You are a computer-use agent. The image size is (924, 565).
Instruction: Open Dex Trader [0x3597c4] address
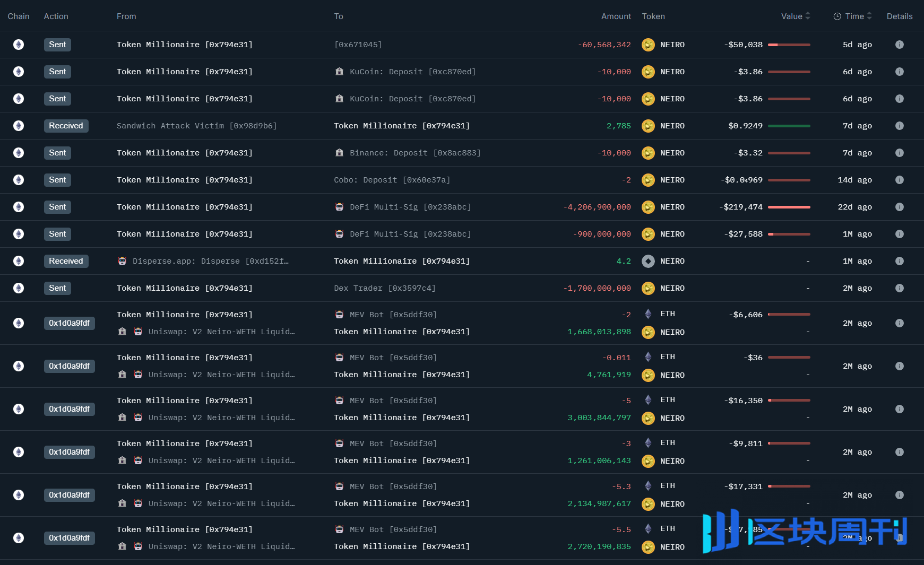pyautogui.click(x=384, y=288)
